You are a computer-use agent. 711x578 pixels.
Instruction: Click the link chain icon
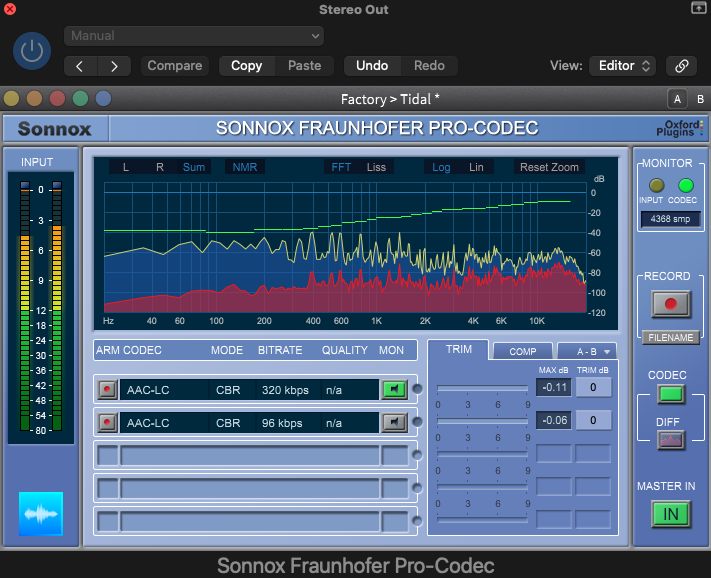(682, 66)
